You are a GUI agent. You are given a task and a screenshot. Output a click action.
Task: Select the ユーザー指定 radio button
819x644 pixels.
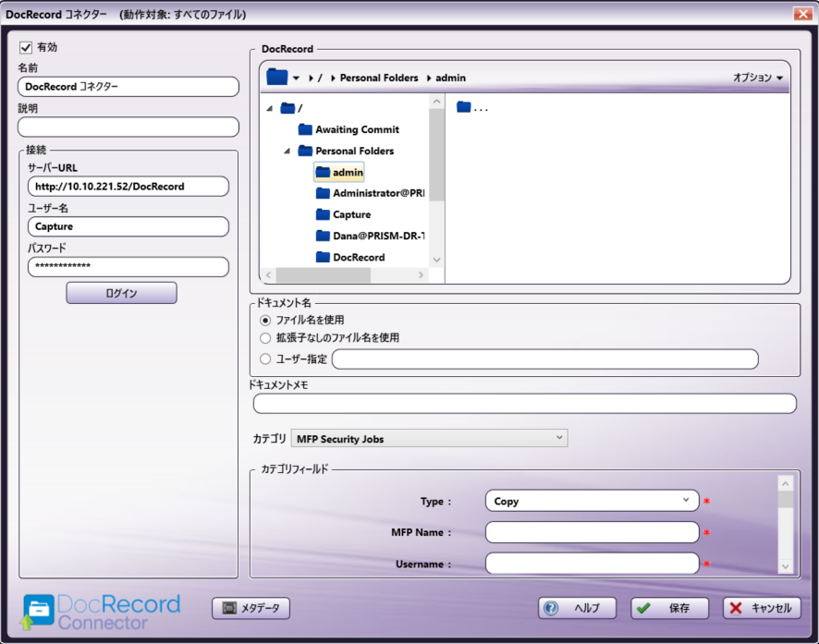click(x=265, y=359)
